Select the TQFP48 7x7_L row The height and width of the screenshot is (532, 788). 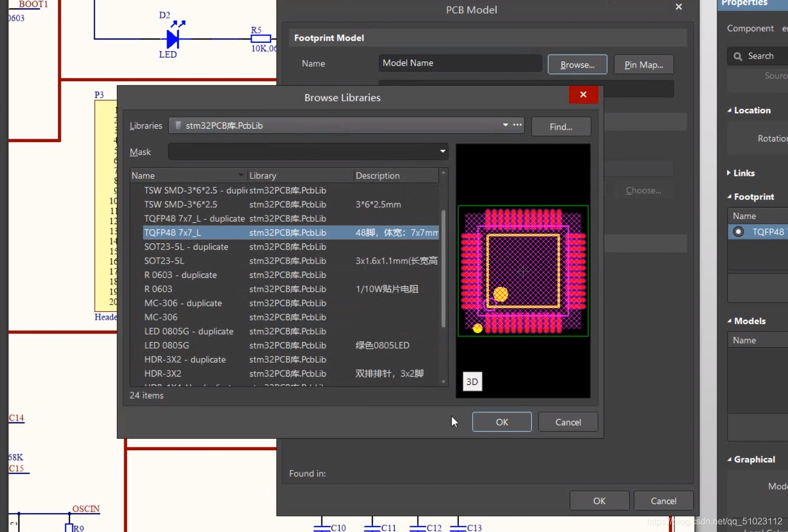pos(291,233)
